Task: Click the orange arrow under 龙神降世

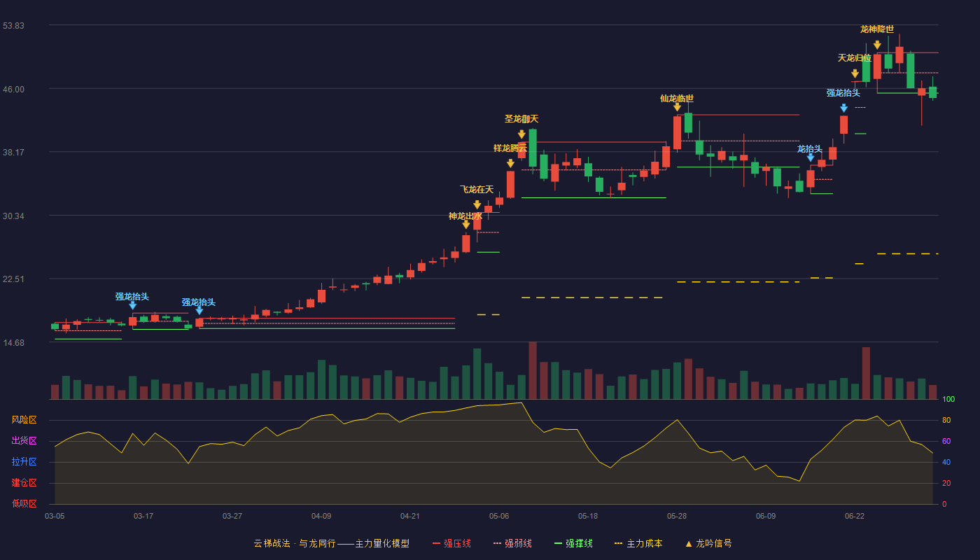Action: [877, 45]
